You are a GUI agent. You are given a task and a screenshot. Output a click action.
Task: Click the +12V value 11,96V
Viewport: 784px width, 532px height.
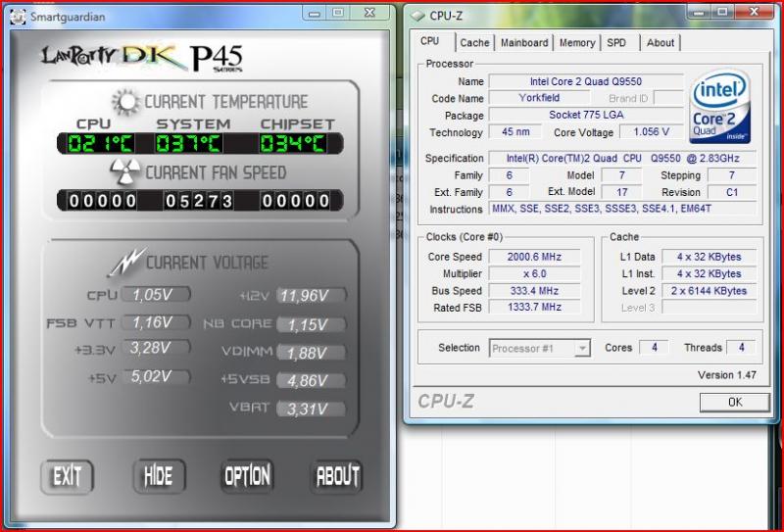click(x=311, y=296)
